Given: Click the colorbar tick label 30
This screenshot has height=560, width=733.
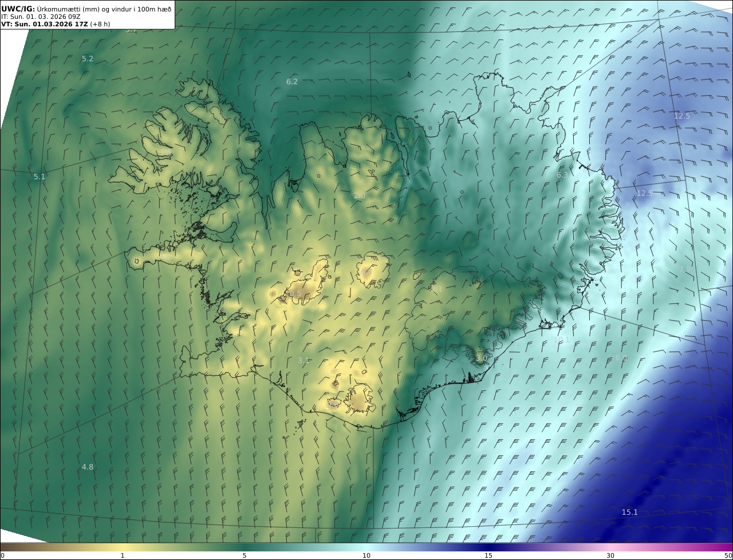Looking at the screenshot, I should point(610,555).
